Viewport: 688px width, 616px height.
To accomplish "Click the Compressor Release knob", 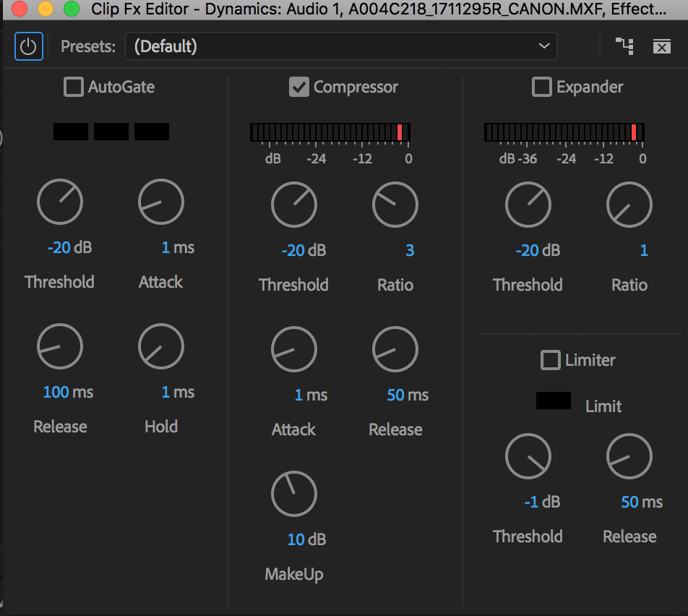I will click(395, 349).
